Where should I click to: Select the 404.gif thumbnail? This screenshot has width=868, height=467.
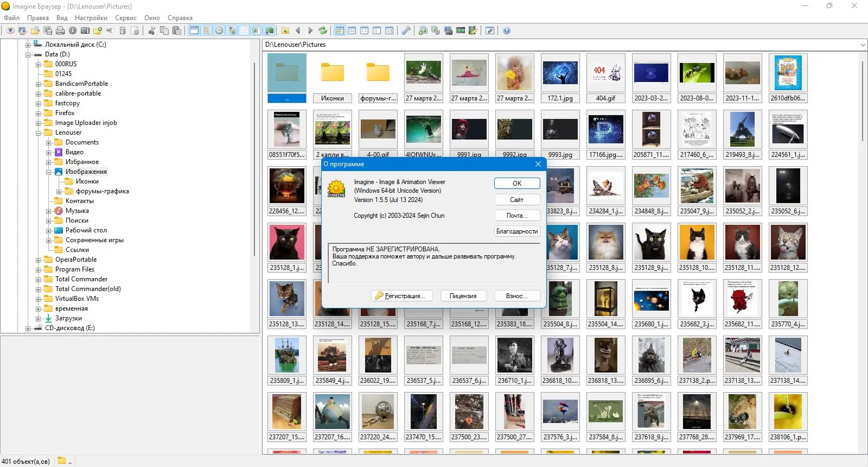[605, 78]
